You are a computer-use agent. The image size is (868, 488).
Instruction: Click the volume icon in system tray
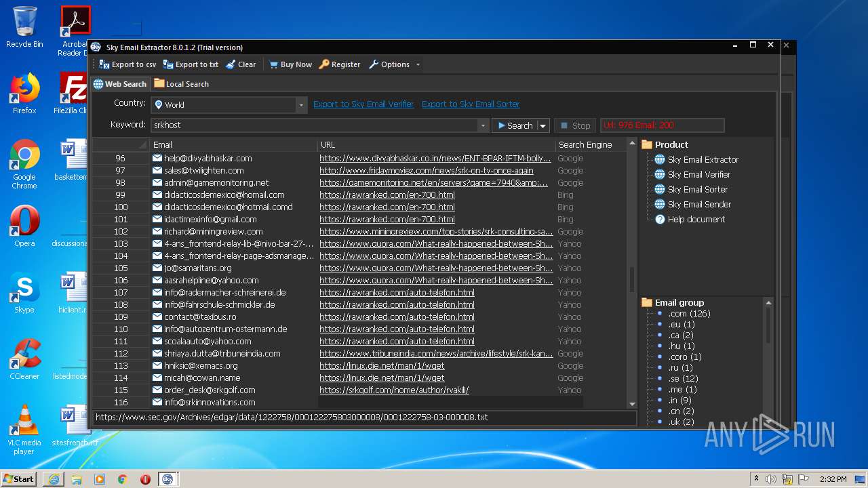771,479
